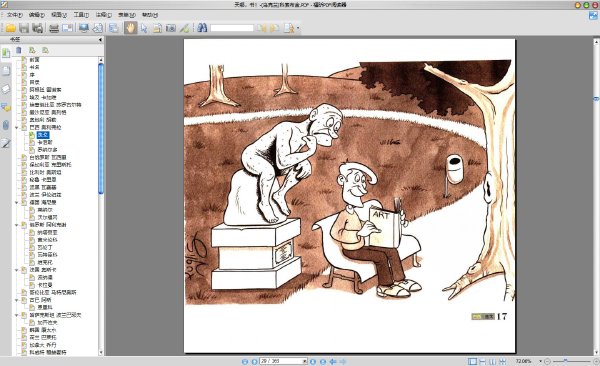Click the search text field in toolbar
600x366 pixels.
coord(232,28)
